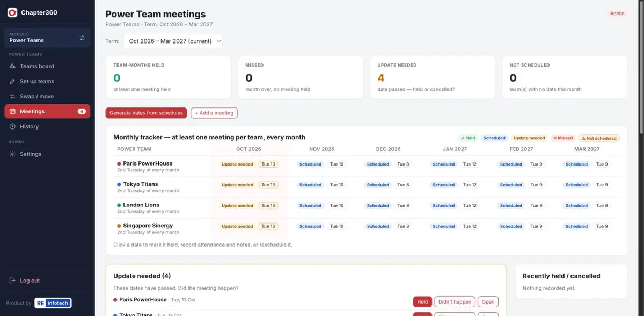
Task: Click the Chapter360 logo icon
Action: 12,12
